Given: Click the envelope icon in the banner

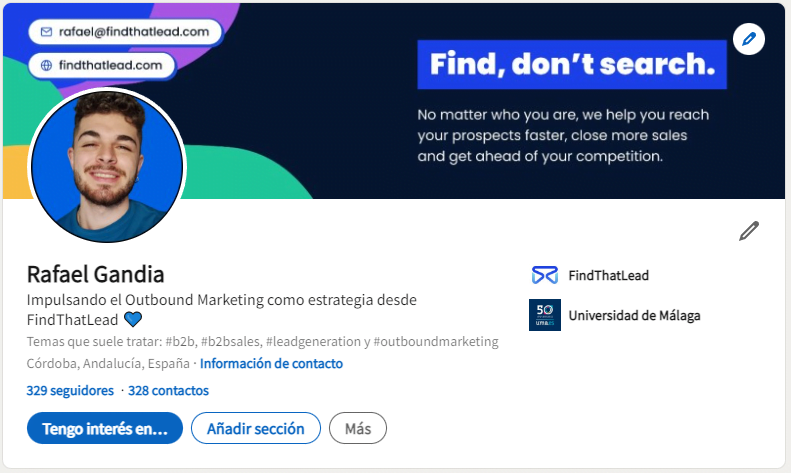Looking at the screenshot, I should 46,32.
